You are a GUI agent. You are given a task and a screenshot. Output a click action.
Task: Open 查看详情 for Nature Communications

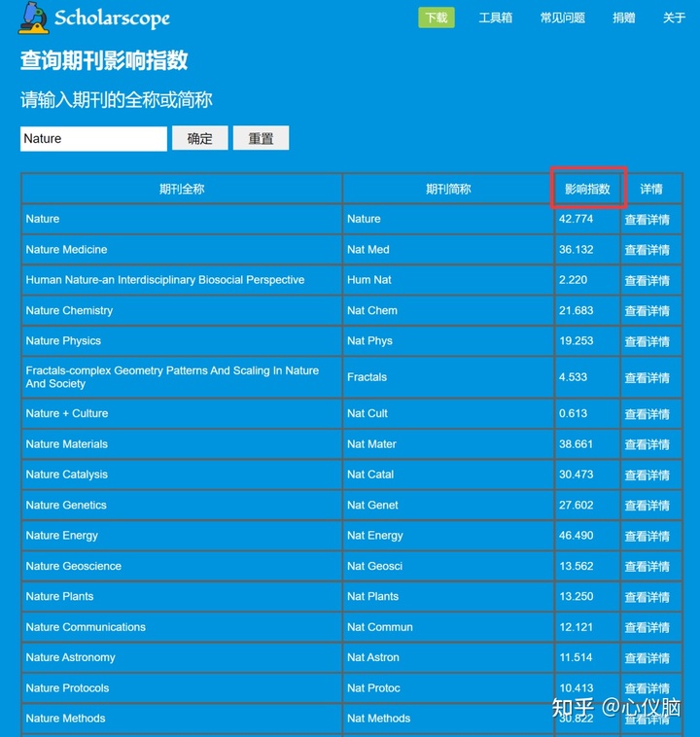[x=647, y=627]
